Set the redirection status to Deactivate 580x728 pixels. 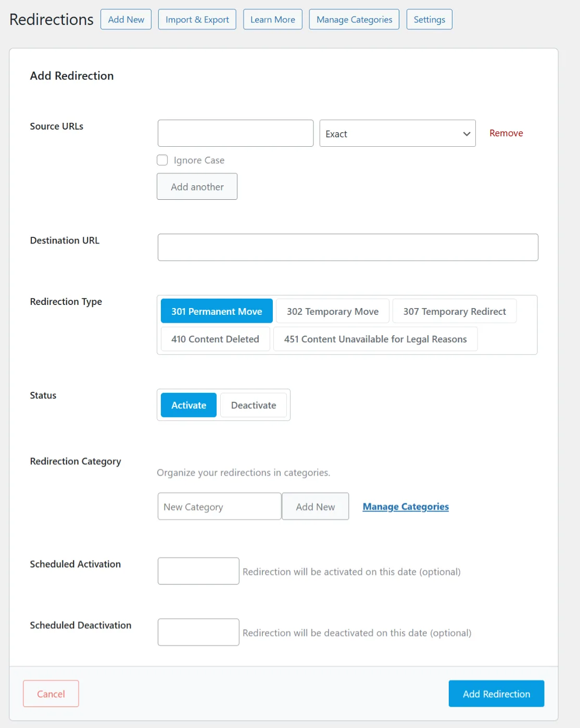254,405
